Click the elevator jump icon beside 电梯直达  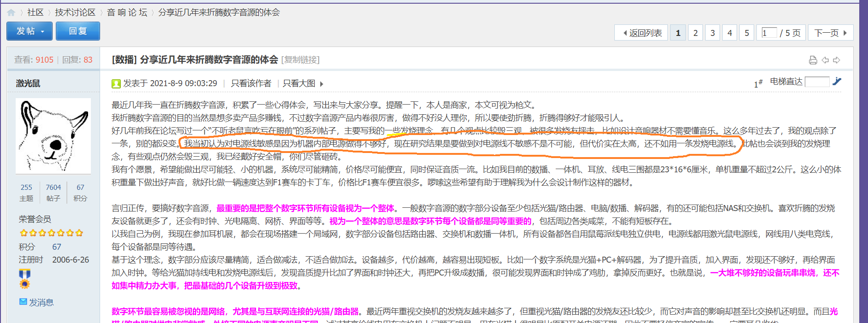837,82
